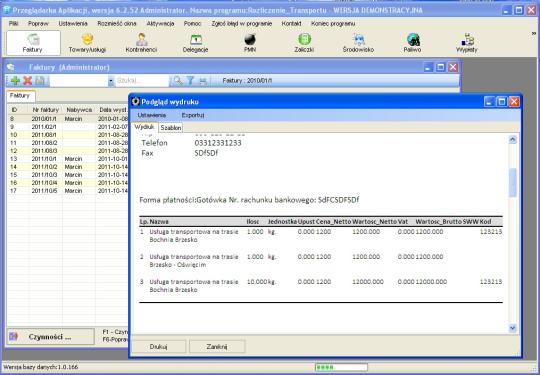This screenshot has height=375, width=540.
Task: Maximize the Podgląd wydruku window
Action: (x=502, y=102)
